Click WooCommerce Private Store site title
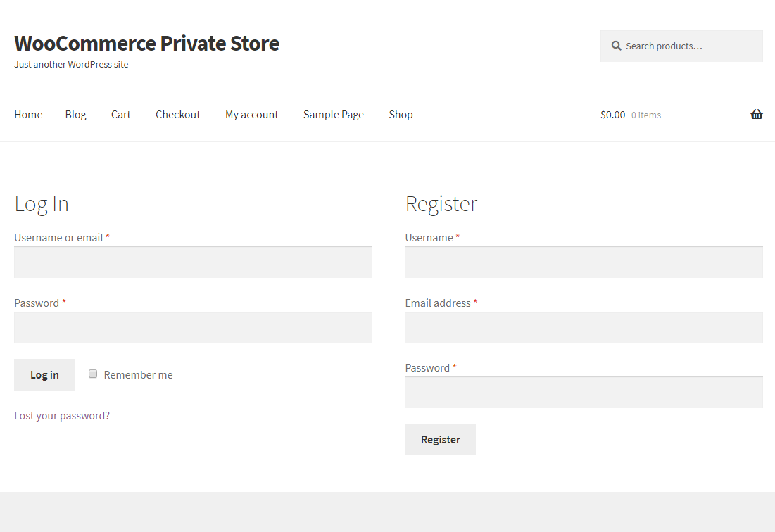Viewport: 775px width, 532px height. (146, 44)
